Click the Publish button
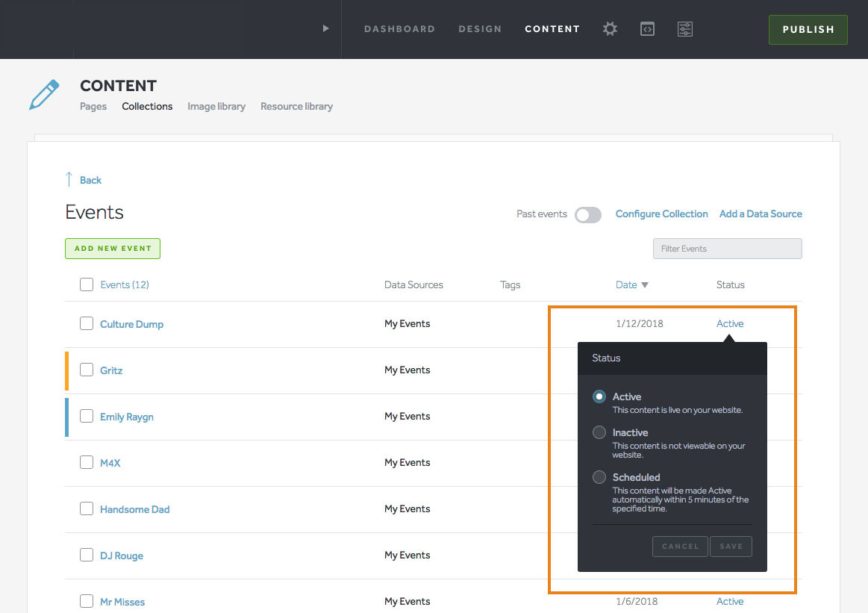 [808, 30]
